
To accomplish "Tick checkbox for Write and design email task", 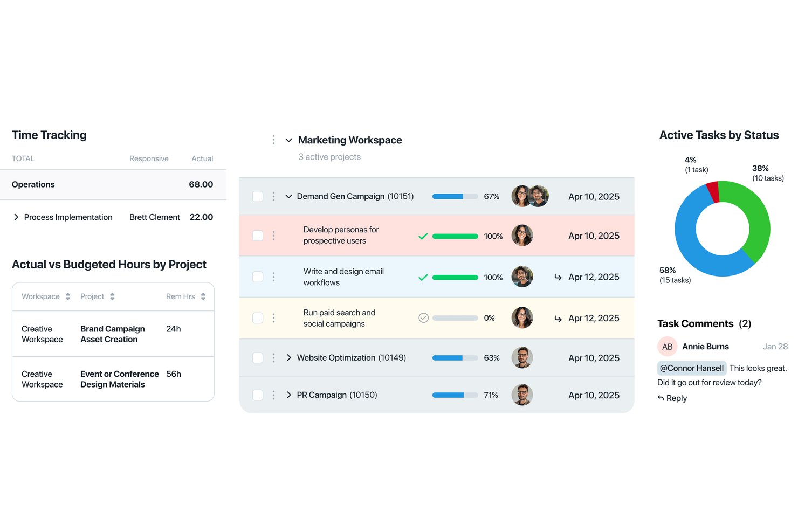I will [x=258, y=277].
